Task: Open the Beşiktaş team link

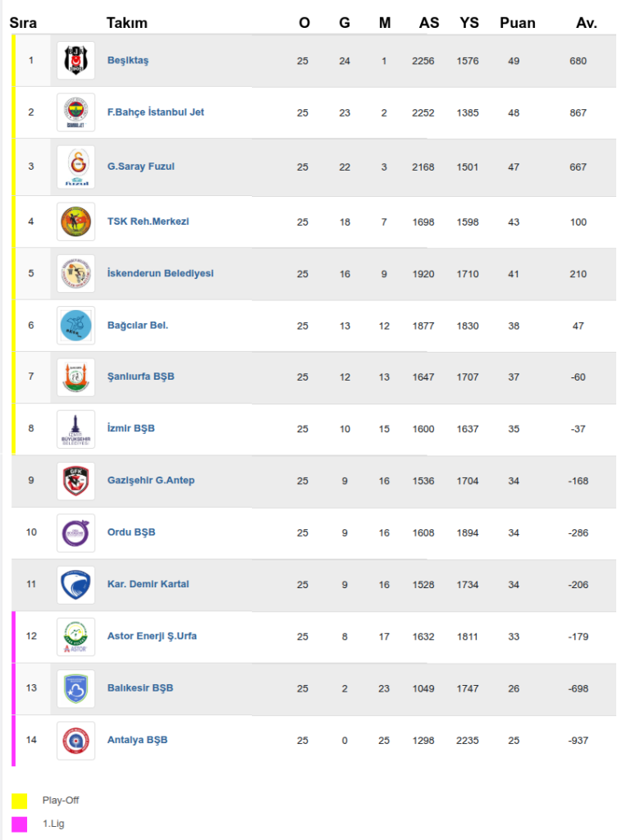Action: pos(128,60)
